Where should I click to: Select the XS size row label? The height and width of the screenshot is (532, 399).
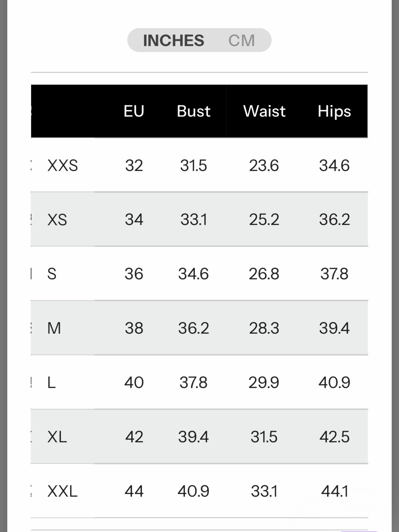point(57,220)
